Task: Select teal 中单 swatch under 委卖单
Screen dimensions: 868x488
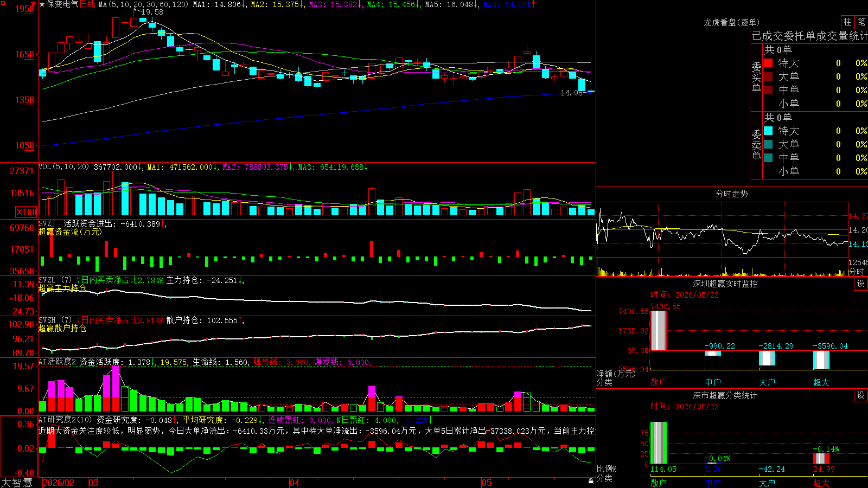Action: click(768, 158)
